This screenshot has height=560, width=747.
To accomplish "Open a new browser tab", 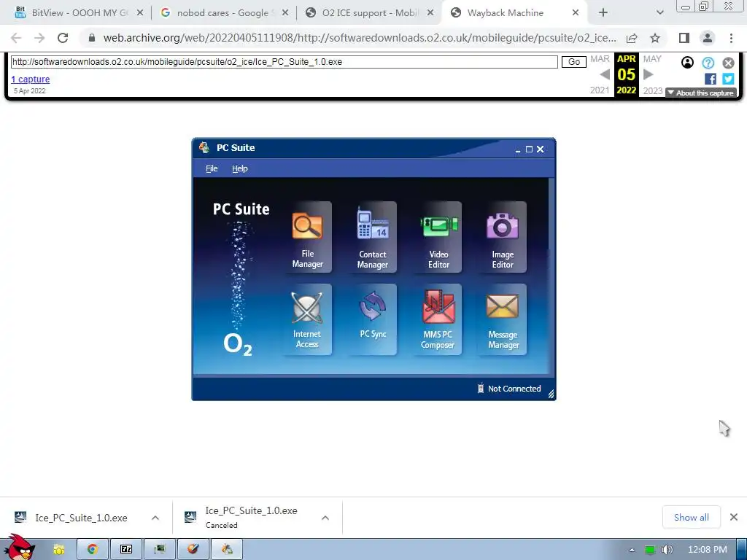I will (x=603, y=13).
